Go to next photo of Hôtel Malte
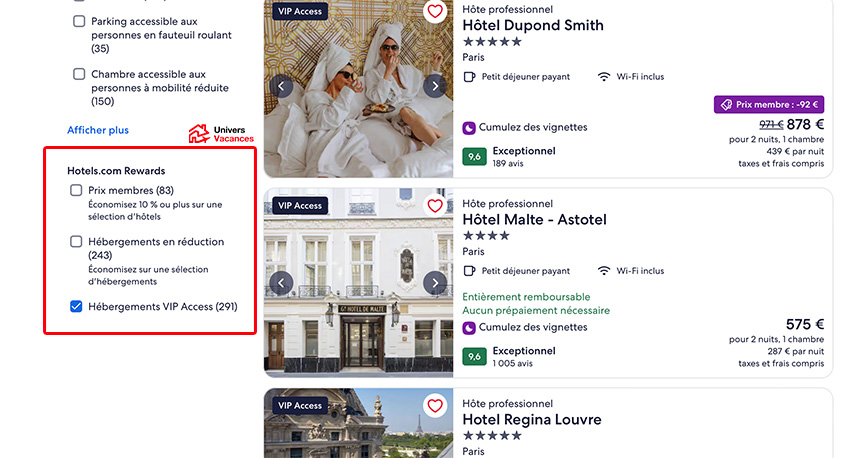Image resolution: width=850 pixels, height=458 pixels. [x=434, y=283]
